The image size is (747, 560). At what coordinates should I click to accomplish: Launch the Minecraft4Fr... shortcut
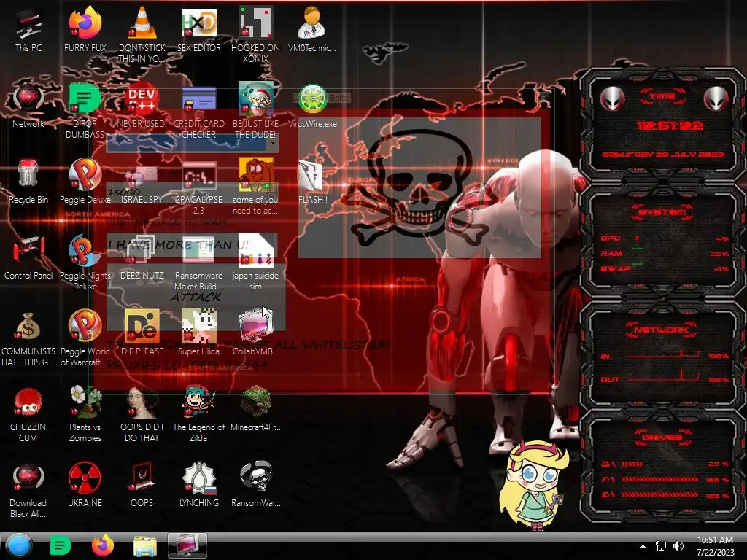(x=255, y=408)
